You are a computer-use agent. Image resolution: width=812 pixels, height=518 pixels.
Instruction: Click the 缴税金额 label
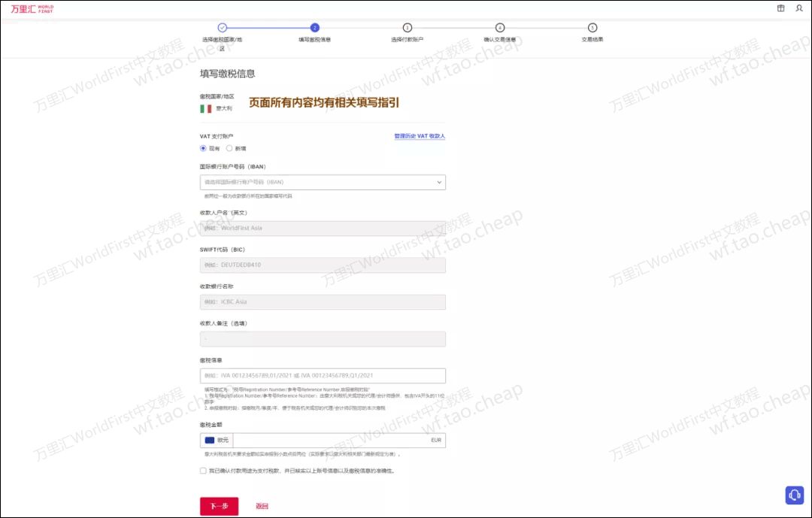pos(211,425)
